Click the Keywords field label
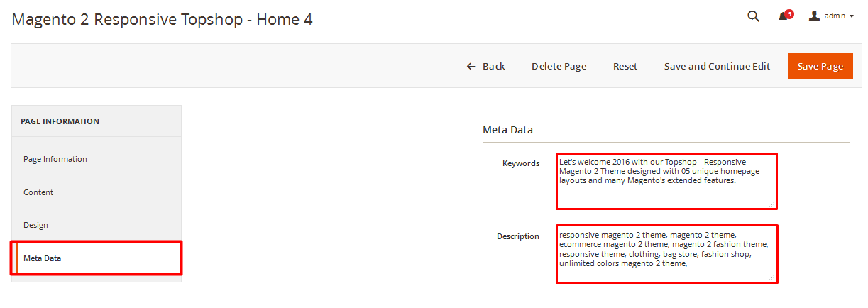This screenshot has height=308, width=868. tap(521, 163)
